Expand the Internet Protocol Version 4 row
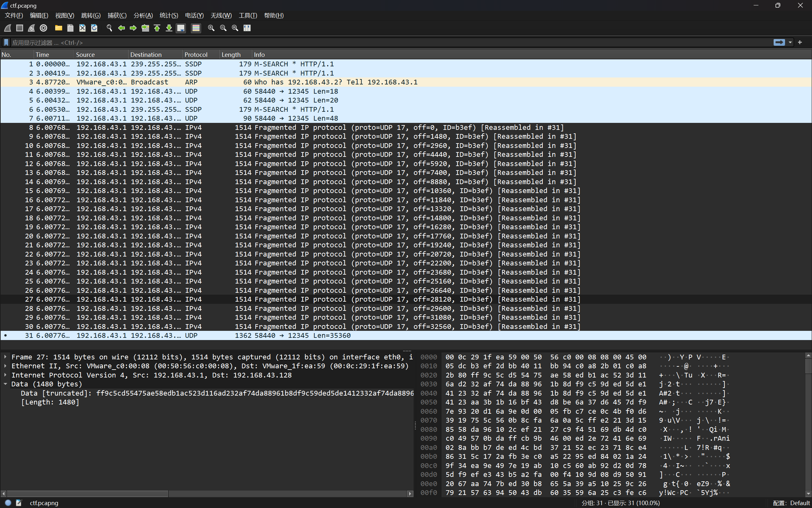The height and width of the screenshot is (508, 812). pyautogui.click(x=5, y=375)
